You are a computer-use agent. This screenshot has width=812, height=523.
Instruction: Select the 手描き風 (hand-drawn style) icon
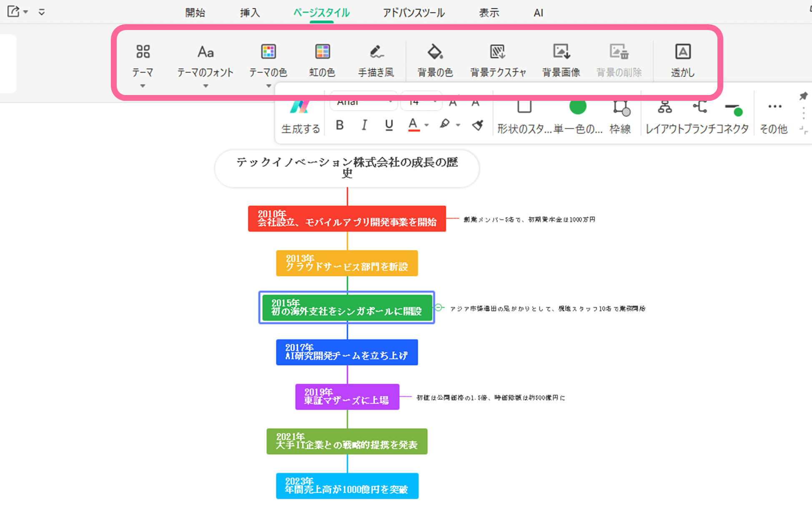[x=376, y=58]
